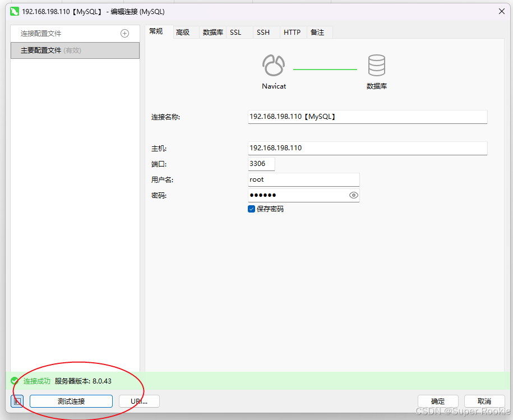Image resolution: width=513 pixels, height=420 pixels.
Task: Click the database cylinder icon in diagram
Action: click(377, 66)
